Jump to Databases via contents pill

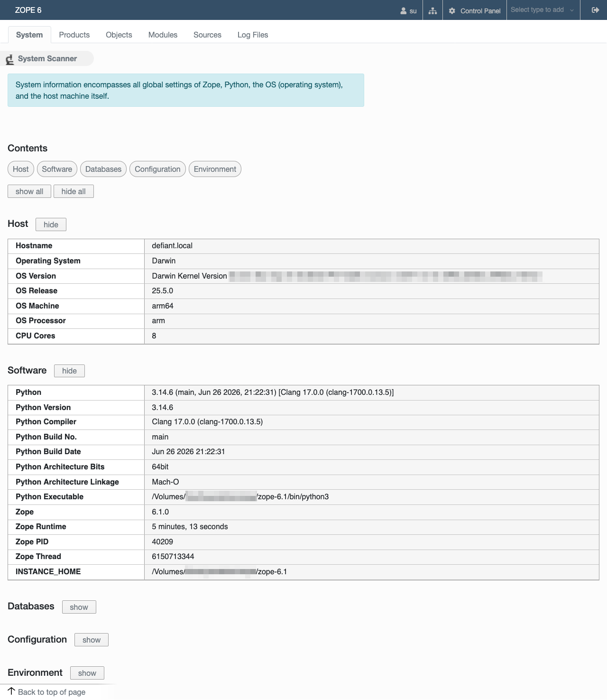[x=103, y=169]
